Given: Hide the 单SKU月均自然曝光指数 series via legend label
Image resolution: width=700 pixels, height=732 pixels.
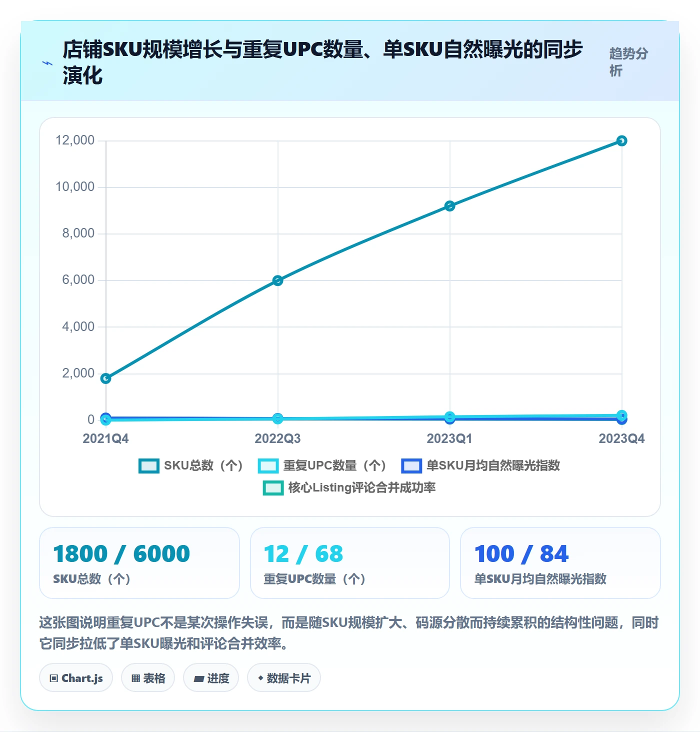Looking at the screenshot, I should click(493, 465).
